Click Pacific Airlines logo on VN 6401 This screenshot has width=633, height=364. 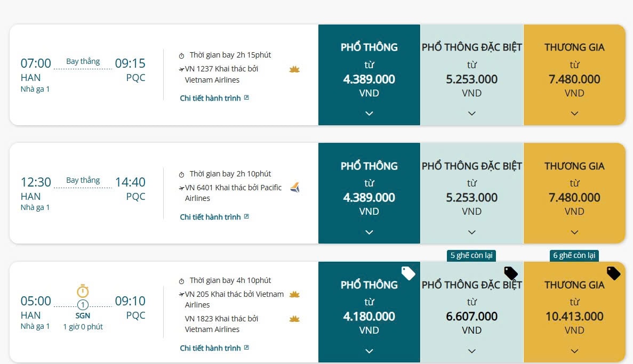coord(294,188)
